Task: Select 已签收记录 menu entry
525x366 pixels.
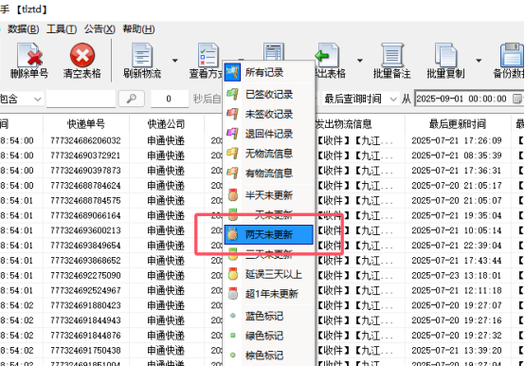Action: [x=269, y=94]
